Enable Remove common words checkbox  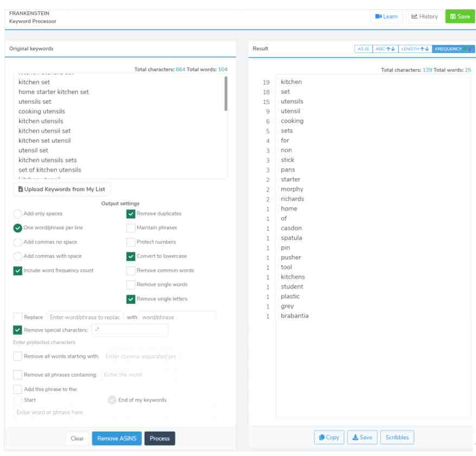pos(131,270)
